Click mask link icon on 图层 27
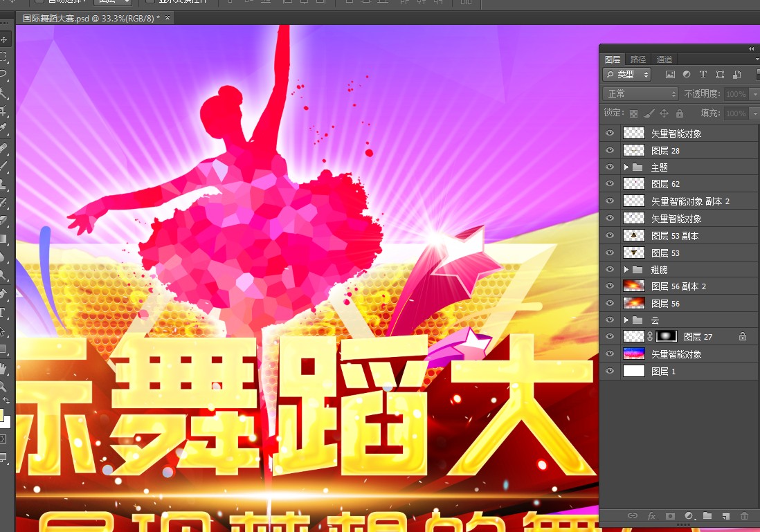 650,336
